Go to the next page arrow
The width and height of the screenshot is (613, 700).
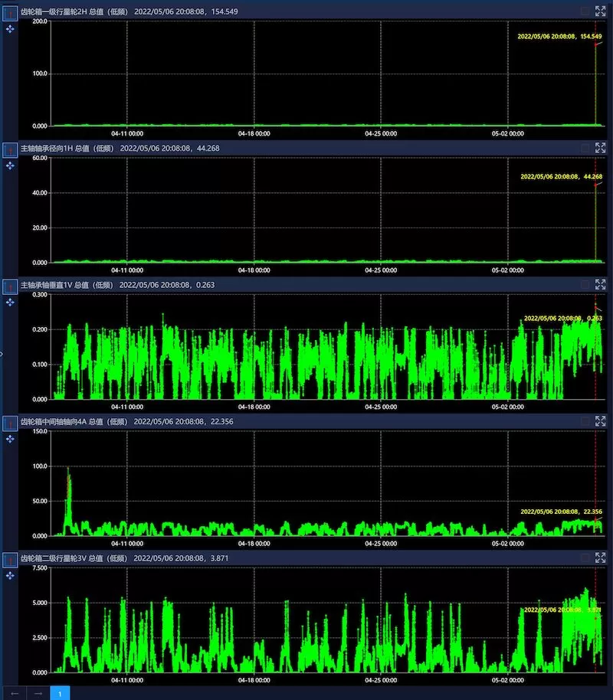pos(37,692)
